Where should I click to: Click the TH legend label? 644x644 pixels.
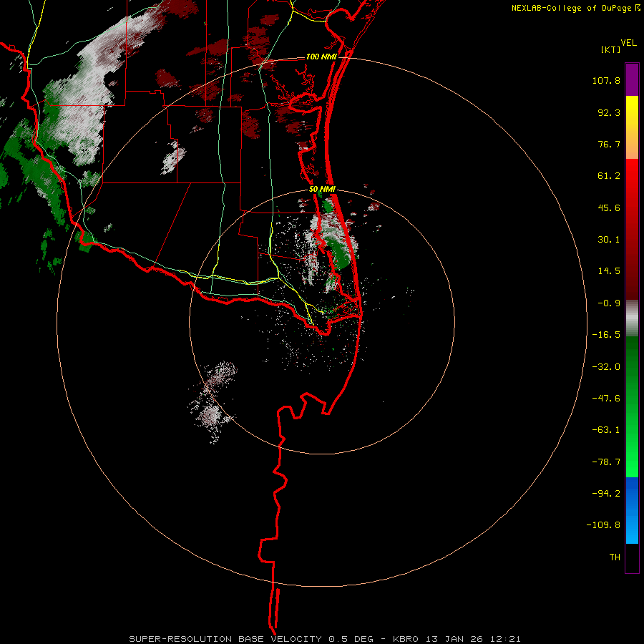click(x=615, y=557)
